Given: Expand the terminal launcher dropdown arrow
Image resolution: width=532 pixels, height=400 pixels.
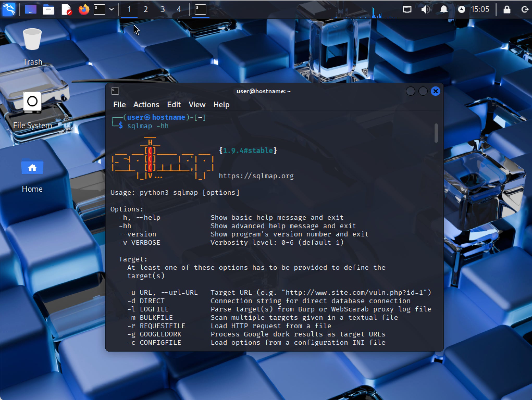Looking at the screenshot, I should point(112,9).
